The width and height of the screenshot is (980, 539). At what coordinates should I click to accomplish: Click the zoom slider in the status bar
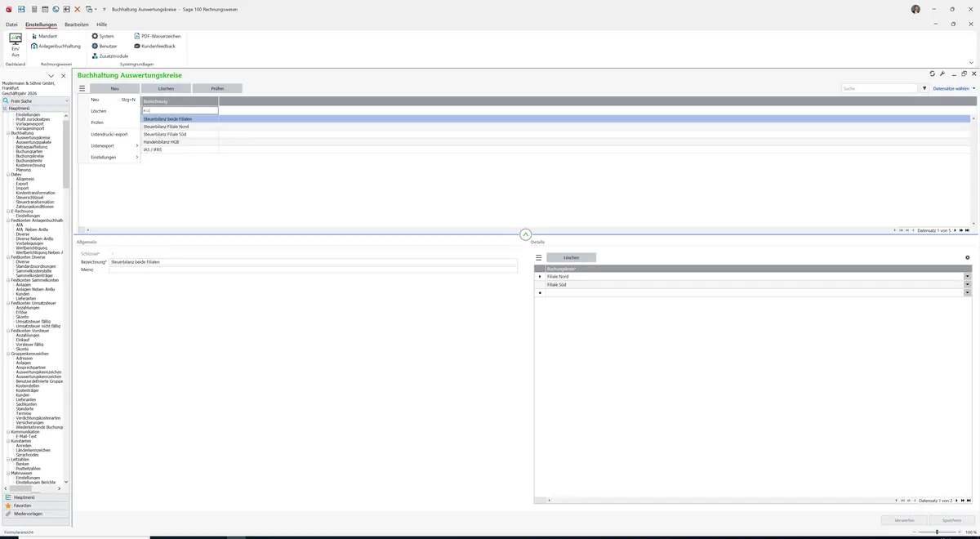point(936,532)
